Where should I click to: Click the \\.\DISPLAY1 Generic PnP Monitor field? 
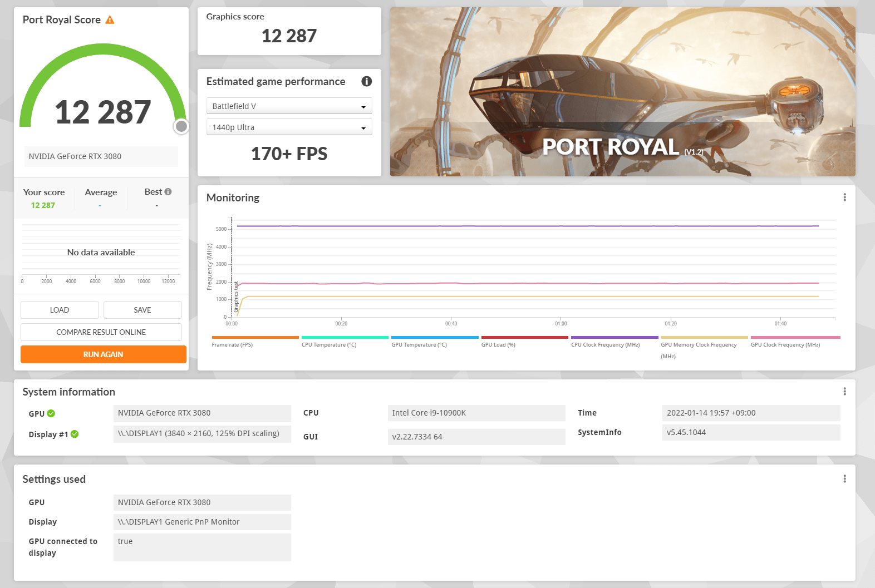point(202,522)
